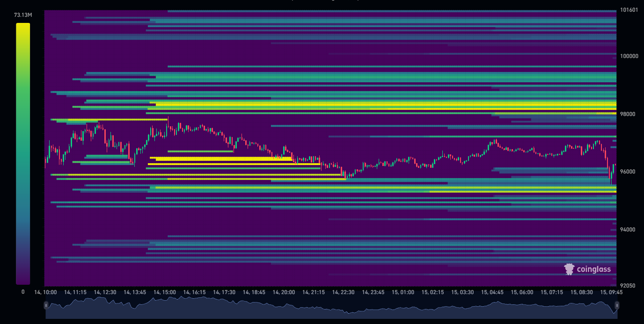
Task: Click the '15, 01:00' time axis label
Action: pos(403,292)
